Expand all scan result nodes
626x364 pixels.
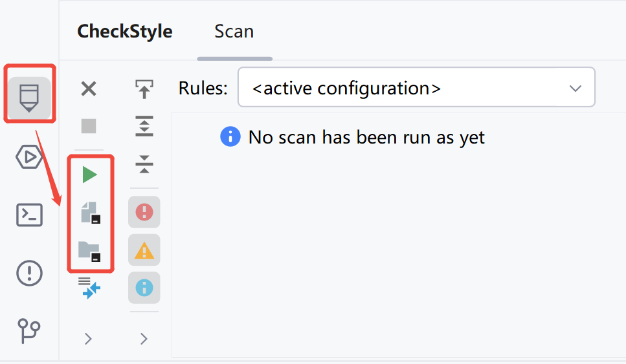144,127
